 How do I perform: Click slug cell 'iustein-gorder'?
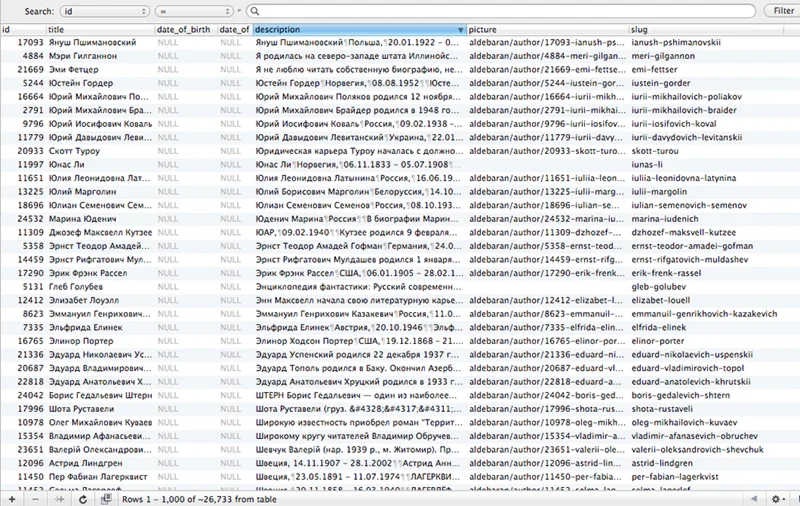661,83
